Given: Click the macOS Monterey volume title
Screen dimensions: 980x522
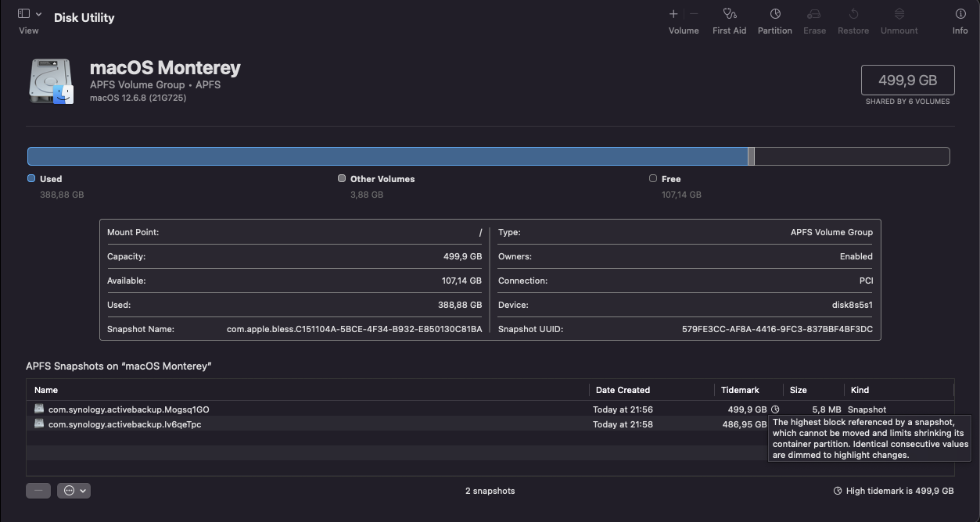Looking at the screenshot, I should coord(165,68).
